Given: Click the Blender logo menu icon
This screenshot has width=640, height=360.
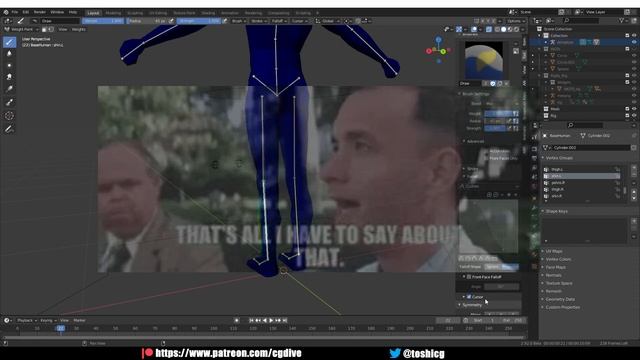Looking at the screenshot, I should click(6, 12).
